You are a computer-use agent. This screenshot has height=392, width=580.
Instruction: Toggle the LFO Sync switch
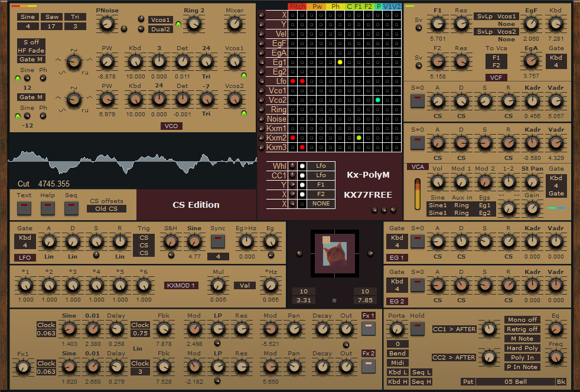pos(218,241)
